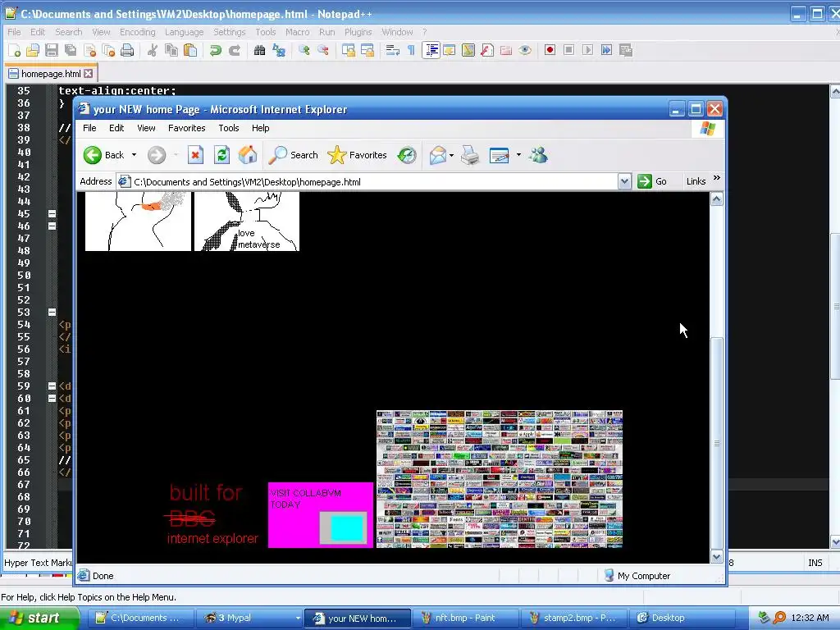The height and width of the screenshot is (630, 840).
Task: Click the Go button in IE
Action: (x=652, y=181)
